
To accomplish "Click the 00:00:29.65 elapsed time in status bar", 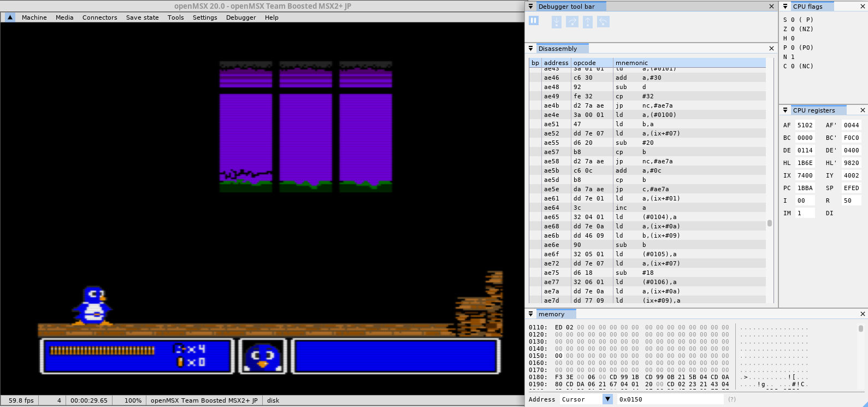I will [89, 400].
